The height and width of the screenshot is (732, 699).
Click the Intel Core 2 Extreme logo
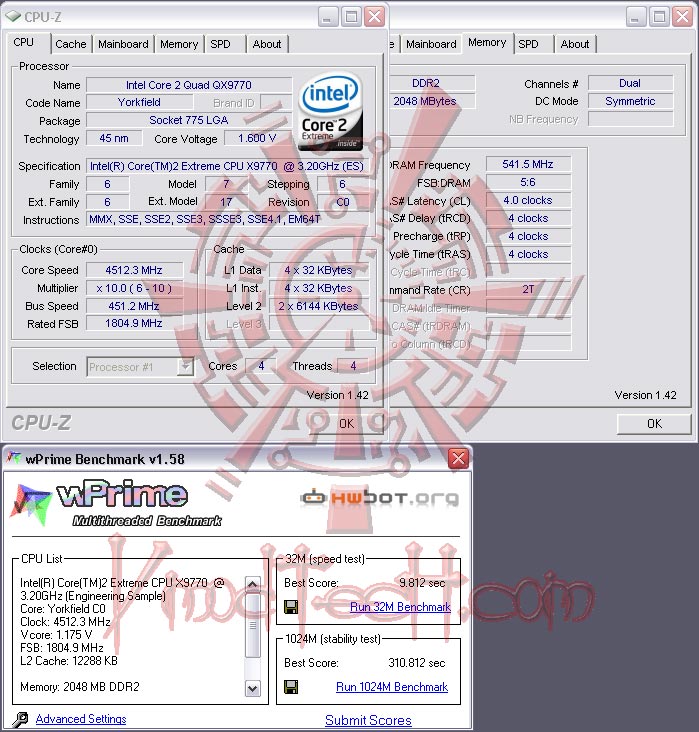coord(331,112)
